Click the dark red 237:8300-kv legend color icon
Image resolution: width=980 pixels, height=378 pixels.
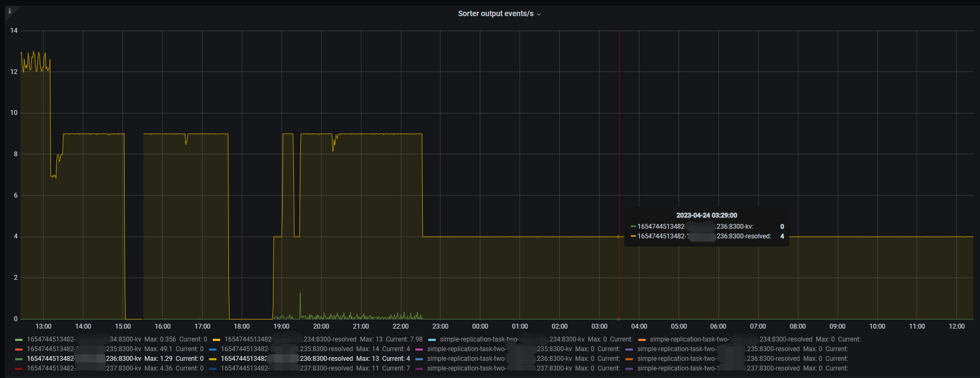pyautogui.click(x=19, y=369)
